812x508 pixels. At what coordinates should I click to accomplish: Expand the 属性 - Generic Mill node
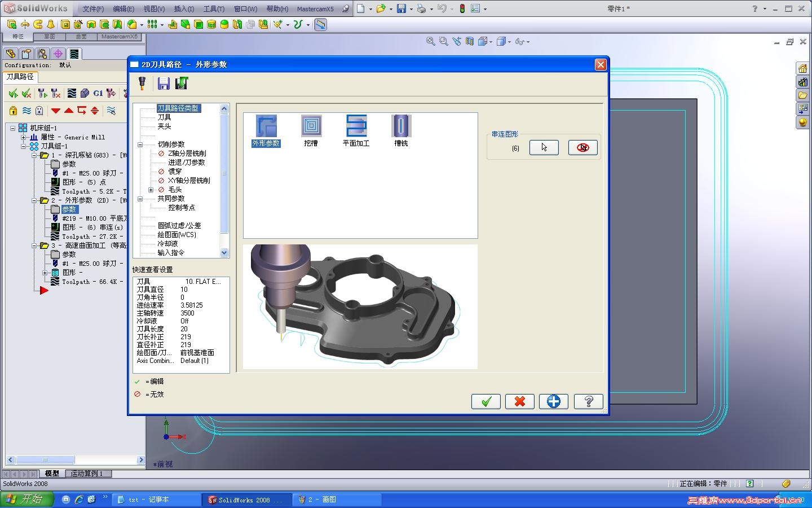[x=23, y=137]
